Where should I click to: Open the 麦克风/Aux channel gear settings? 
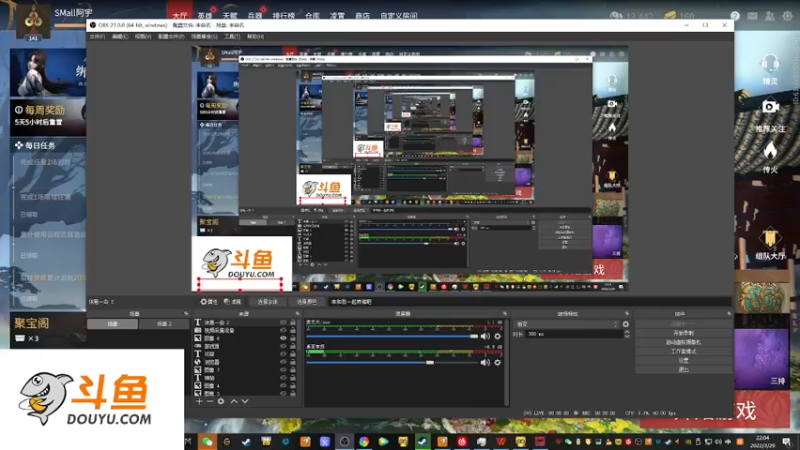pyautogui.click(x=497, y=336)
